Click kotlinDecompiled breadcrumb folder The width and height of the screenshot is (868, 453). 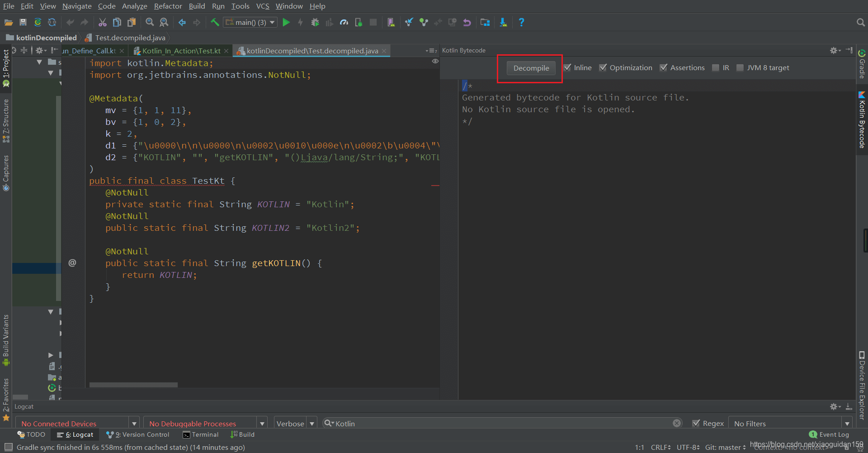[42, 38]
